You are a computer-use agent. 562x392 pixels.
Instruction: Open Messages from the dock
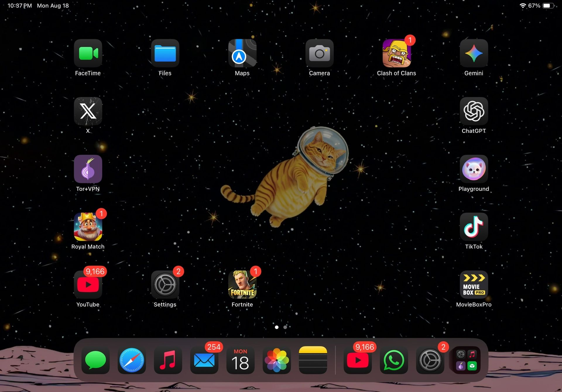[95, 360]
